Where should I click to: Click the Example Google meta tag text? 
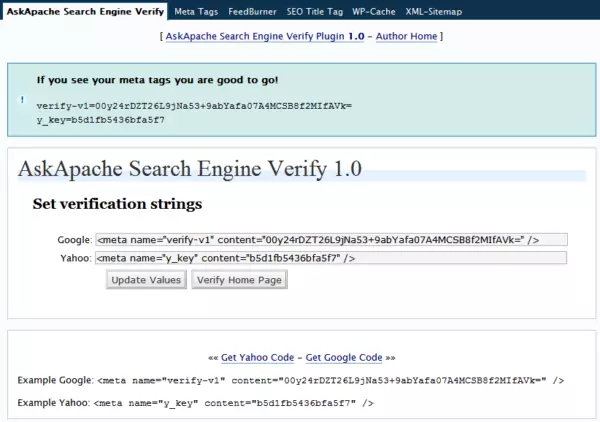click(x=330, y=381)
